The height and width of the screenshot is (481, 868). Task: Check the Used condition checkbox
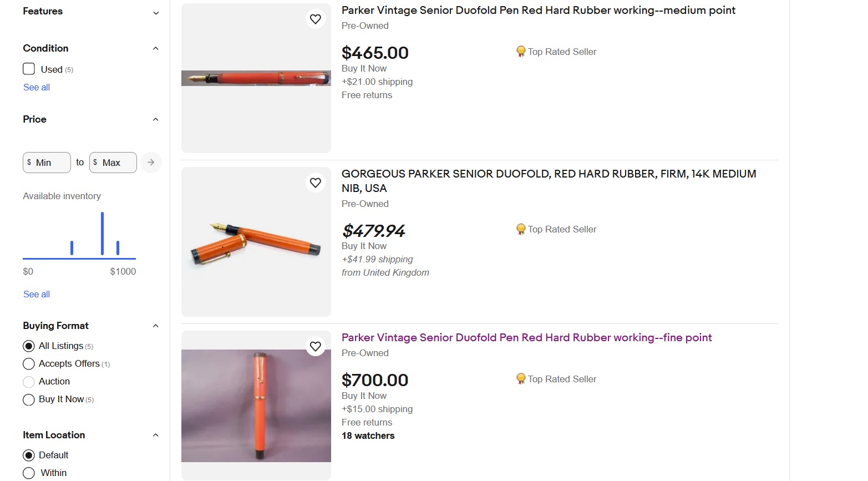click(x=29, y=69)
